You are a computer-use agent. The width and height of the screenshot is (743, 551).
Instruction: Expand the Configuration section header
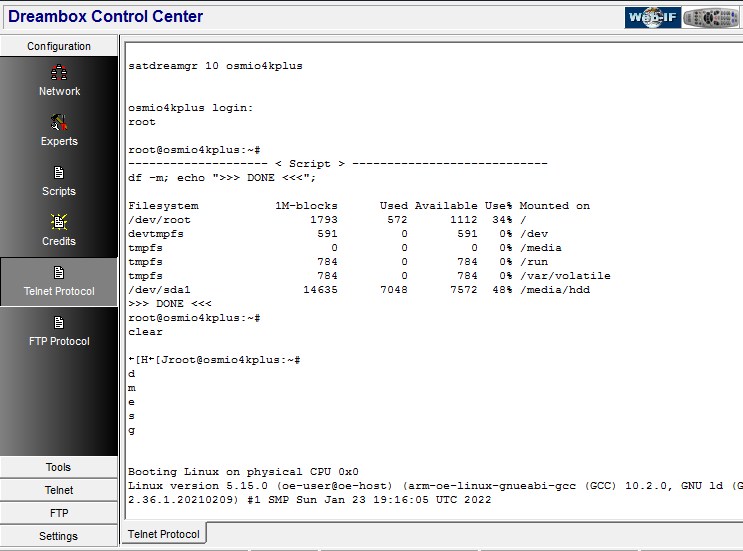(59, 46)
